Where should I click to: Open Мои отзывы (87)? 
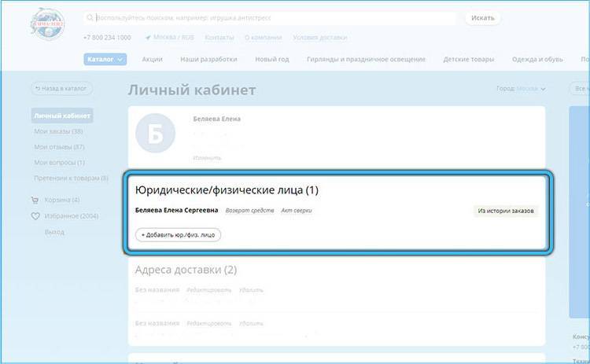click(59, 147)
